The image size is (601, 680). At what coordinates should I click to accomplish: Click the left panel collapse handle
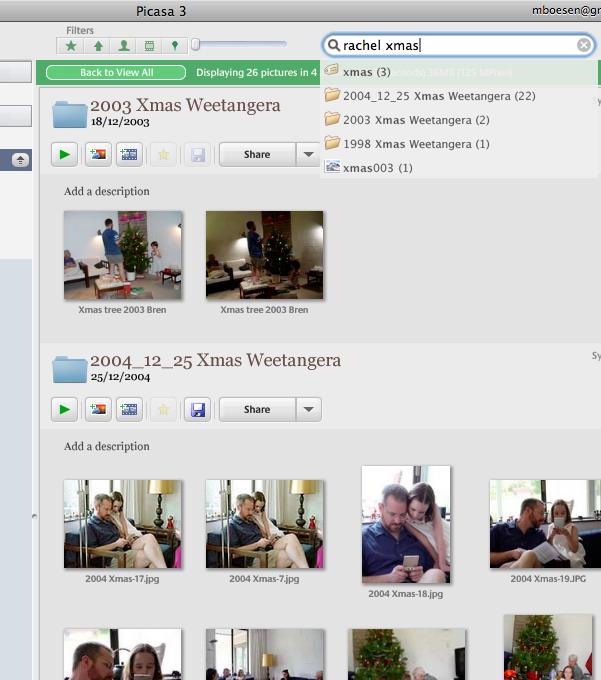[34, 516]
